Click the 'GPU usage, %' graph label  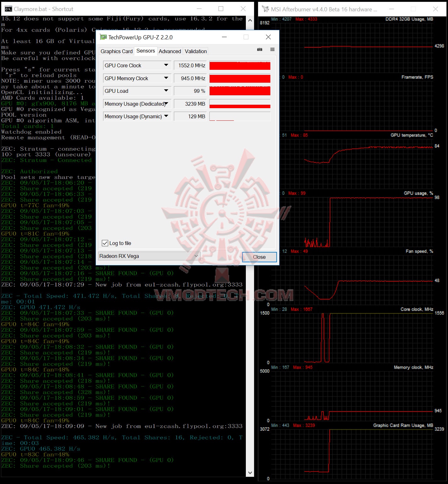[x=418, y=193]
